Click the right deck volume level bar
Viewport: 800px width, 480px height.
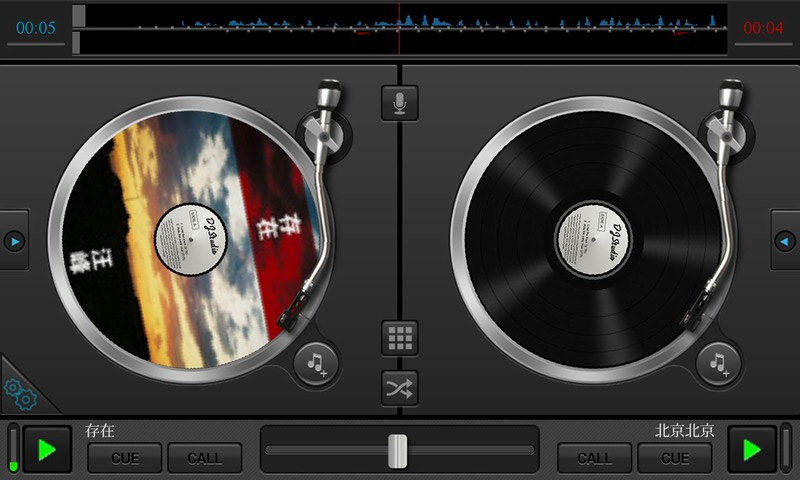point(786,449)
